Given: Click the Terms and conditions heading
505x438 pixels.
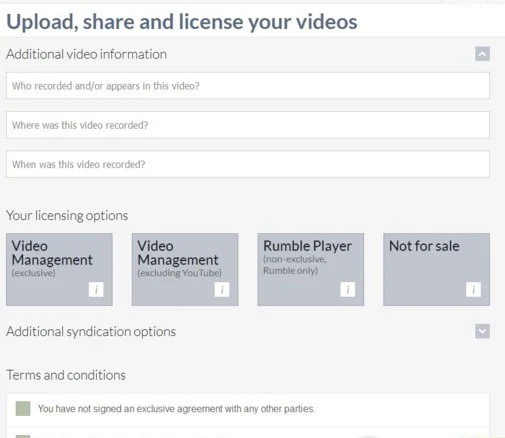Looking at the screenshot, I should pos(66,375).
